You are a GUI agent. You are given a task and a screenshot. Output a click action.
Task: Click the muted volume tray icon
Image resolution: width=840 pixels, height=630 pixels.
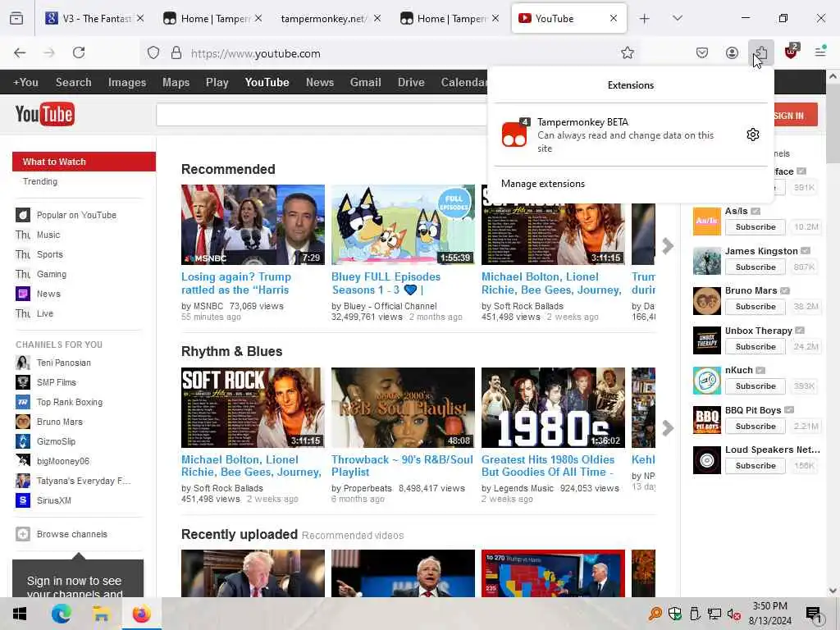tap(734, 614)
